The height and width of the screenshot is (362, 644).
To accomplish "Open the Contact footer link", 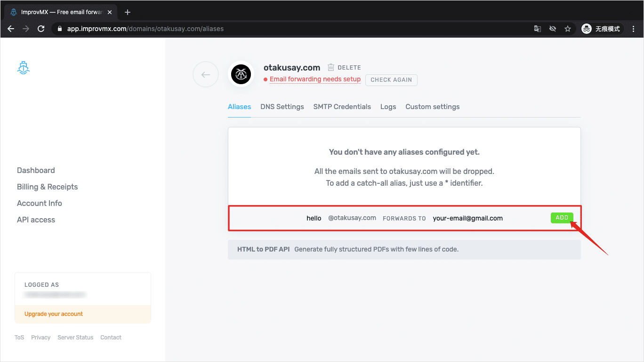I will (111, 338).
